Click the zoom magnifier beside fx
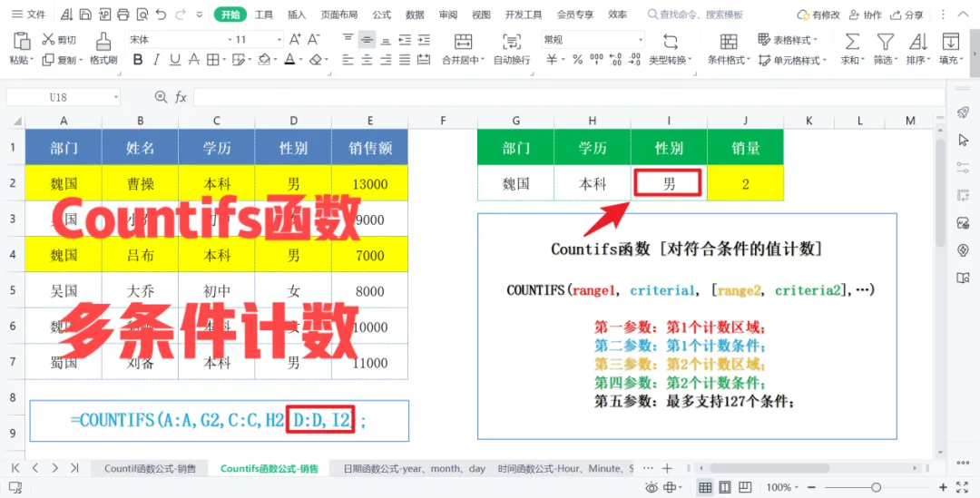980x498 pixels. [161, 97]
